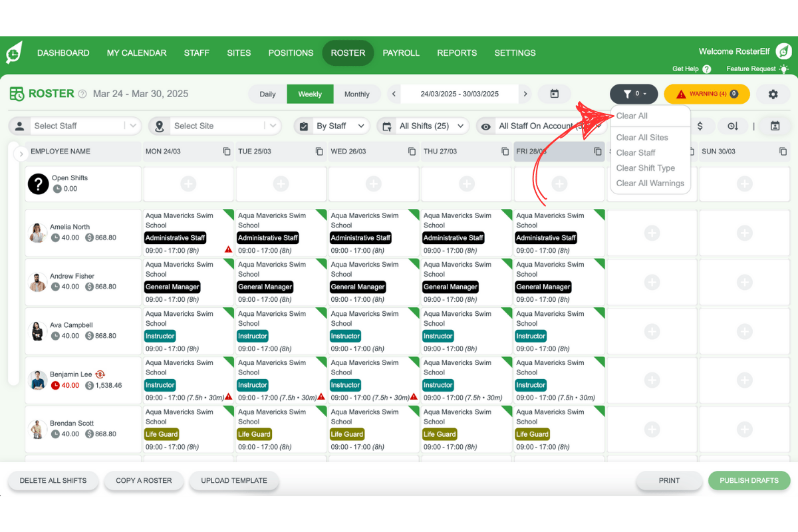This screenshot has height=532, width=798.
Task: Click the warning triangle on Amelia North's Monday shift
Action: click(x=228, y=248)
